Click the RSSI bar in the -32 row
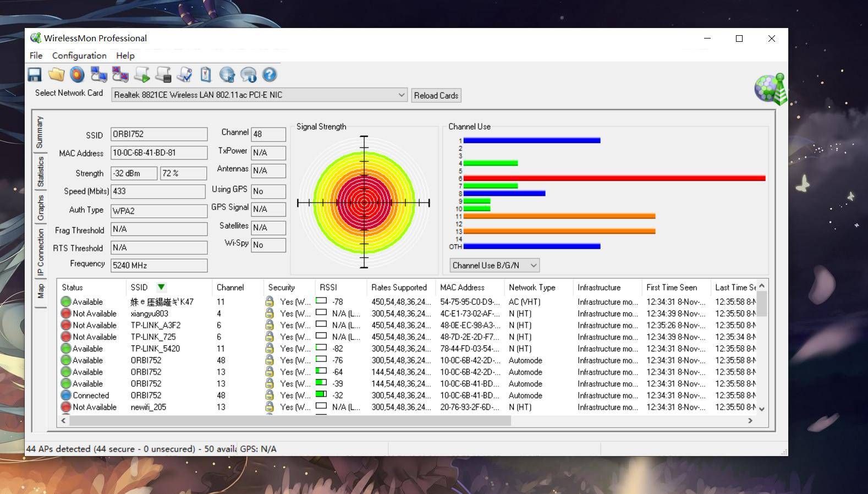868x494 pixels. (321, 394)
